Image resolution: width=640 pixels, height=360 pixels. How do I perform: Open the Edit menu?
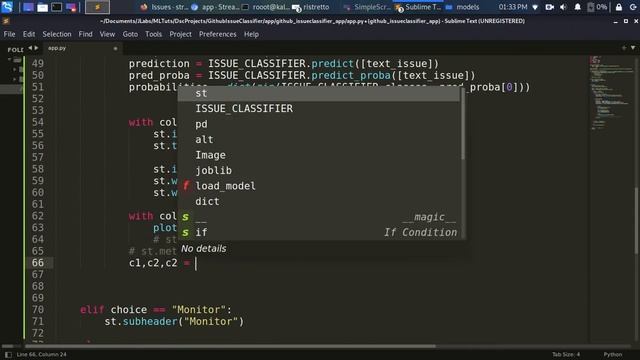coord(29,34)
